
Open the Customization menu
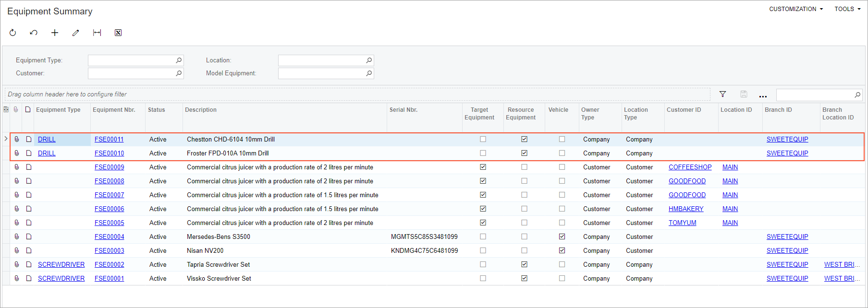[795, 9]
